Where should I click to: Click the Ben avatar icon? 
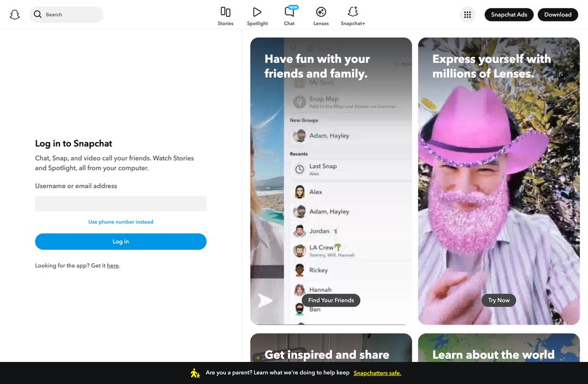tap(300, 309)
